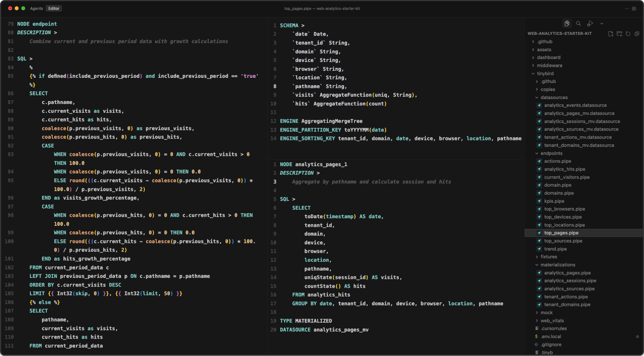
Task: Click the New File icon in explorer header
Action: pos(611,34)
